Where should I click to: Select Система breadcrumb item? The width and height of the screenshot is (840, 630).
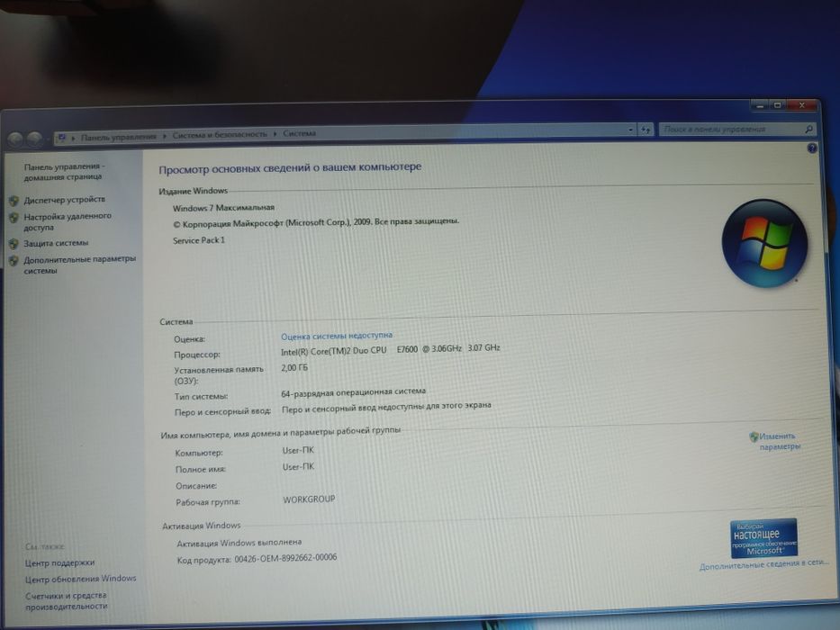[300, 133]
